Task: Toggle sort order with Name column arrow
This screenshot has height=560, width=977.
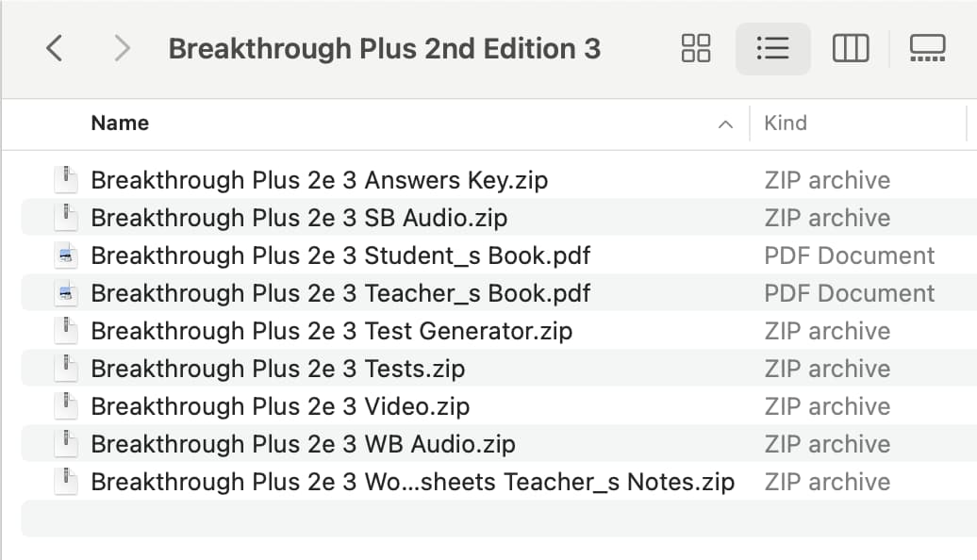Action: pos(725,124)
